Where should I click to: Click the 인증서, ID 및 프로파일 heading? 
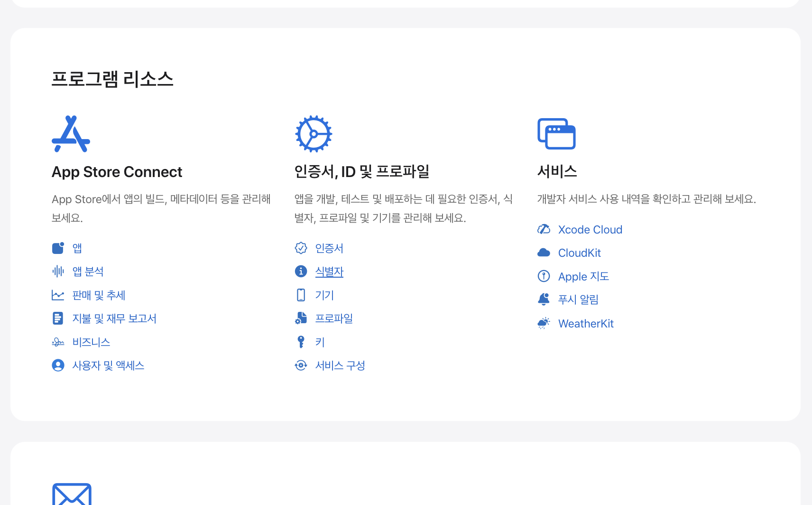[362, 171]
